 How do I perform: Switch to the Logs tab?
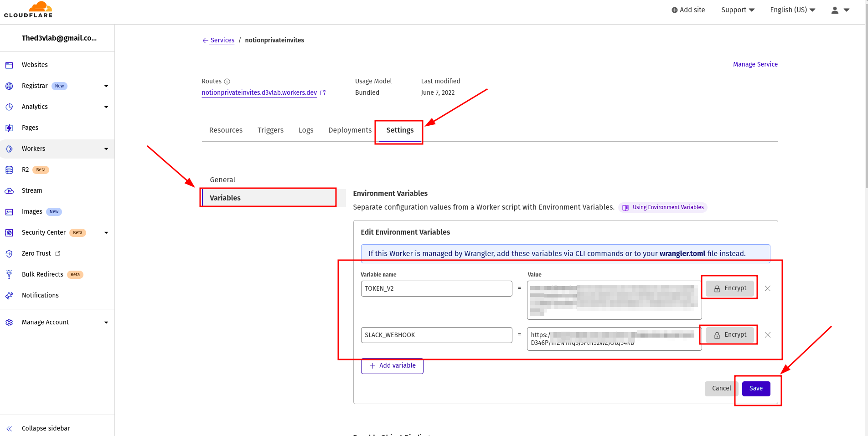[x=306, y=130]
